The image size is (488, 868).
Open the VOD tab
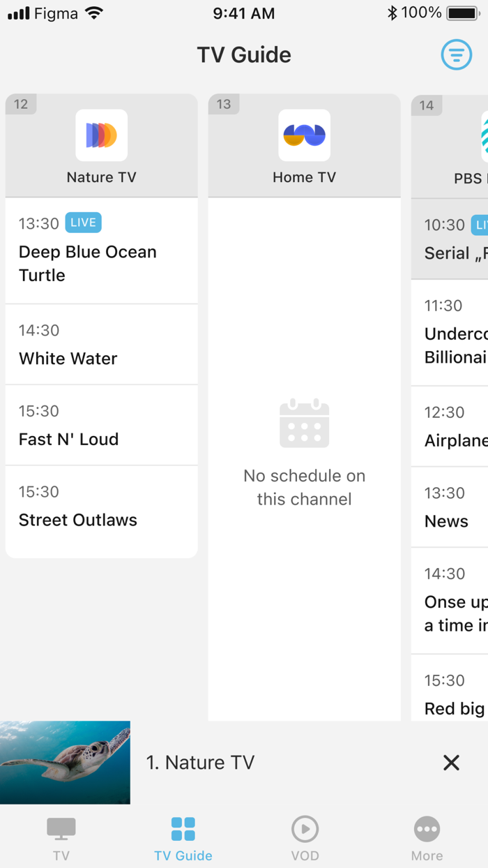click(305, 837)
